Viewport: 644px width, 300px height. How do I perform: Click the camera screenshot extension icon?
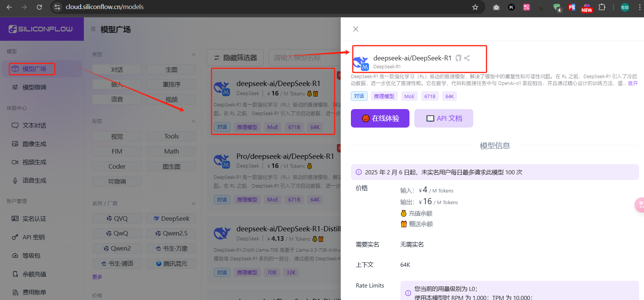tap(496, 7)
